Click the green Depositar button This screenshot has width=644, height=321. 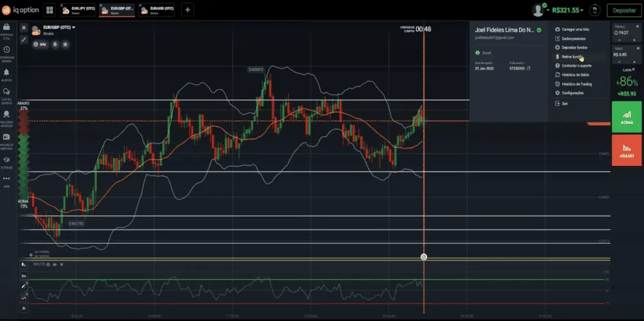[x=625, y=10]
